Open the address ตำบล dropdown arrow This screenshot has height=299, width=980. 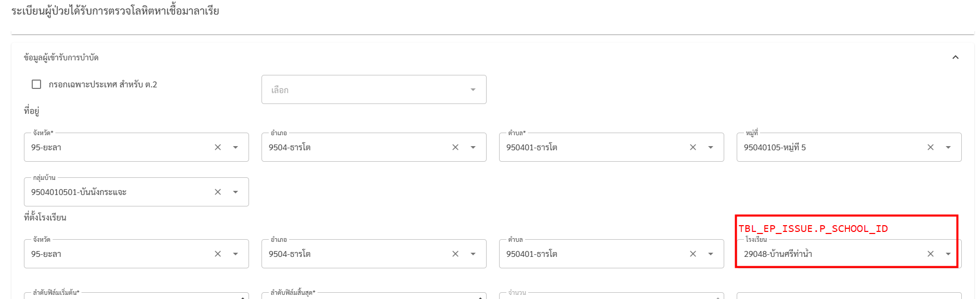(x=711, y=147)
